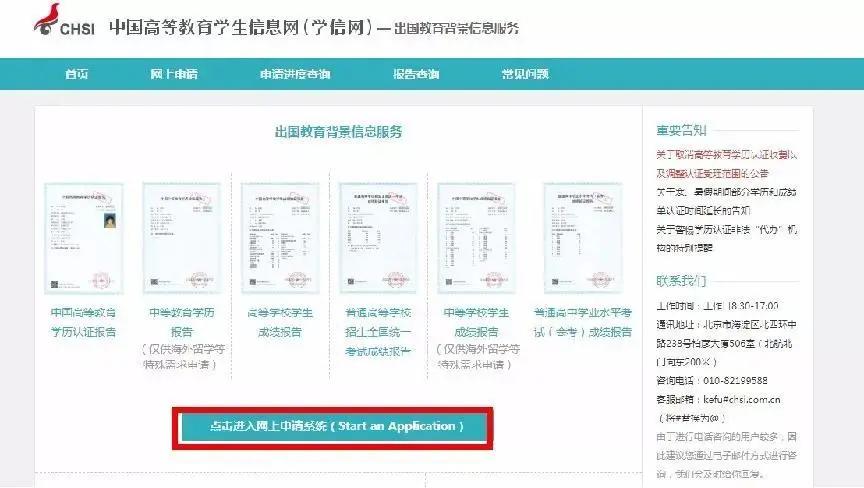Open 普通高中学业水平考试成绩报告 sample thumbnail
Image resolution: width=864 pixels, height=488 pixels.
(583, 238)
